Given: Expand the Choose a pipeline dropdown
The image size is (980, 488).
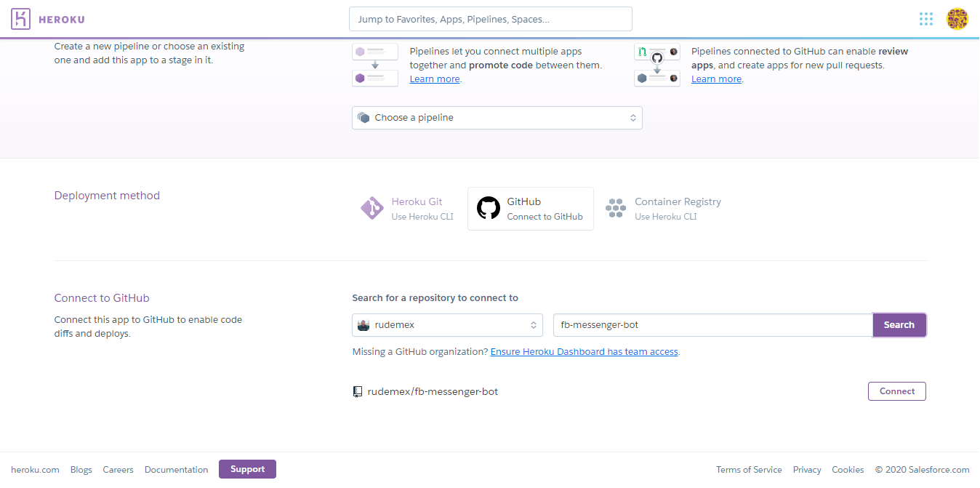Looking at the screenshot, I should [497, 118].
